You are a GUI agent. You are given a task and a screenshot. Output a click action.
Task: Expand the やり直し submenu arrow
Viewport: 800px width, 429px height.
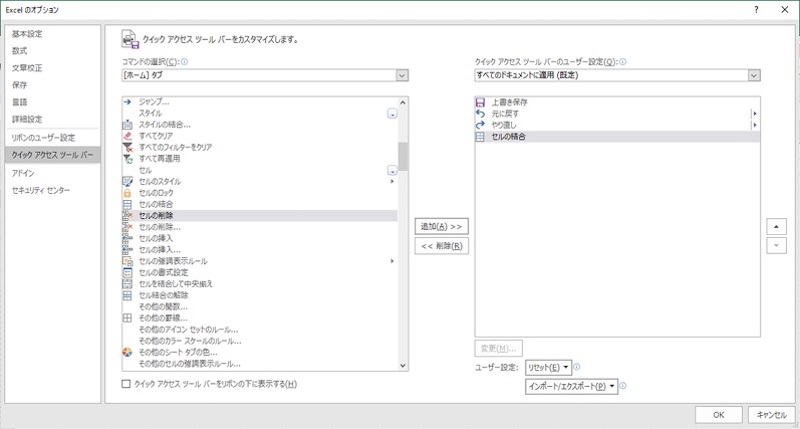(x=755, y=125)
